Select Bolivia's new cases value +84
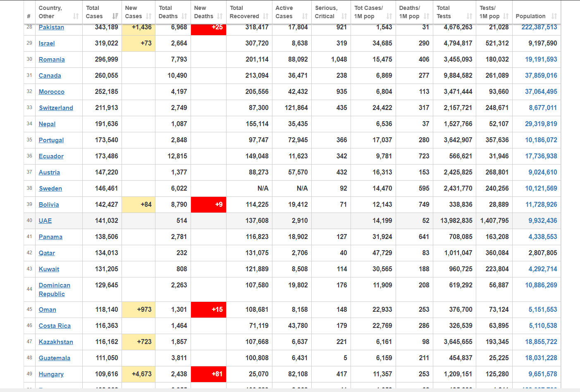 pyautogui.click(x=138, y=205)
